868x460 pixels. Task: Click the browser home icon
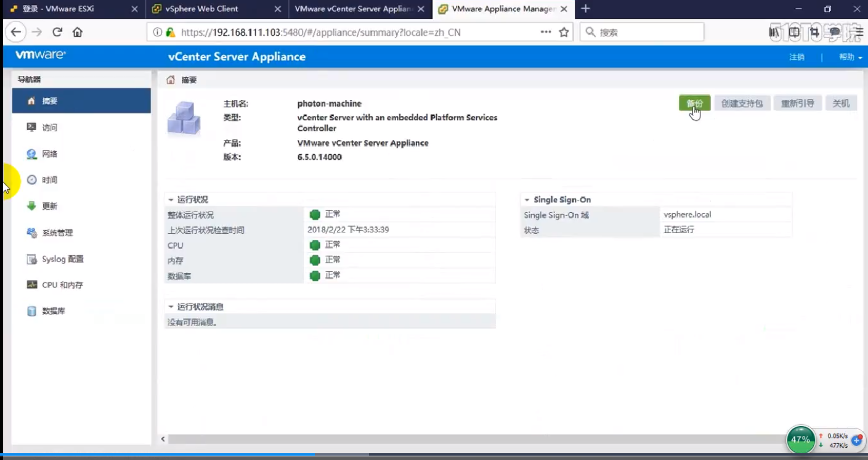(78, 32)
